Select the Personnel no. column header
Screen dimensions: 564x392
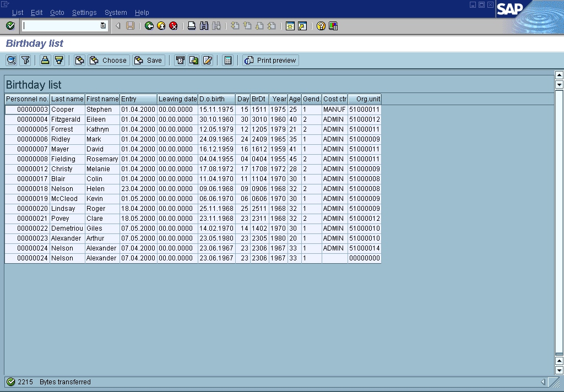pyautogui.click(x=28, y=99)
